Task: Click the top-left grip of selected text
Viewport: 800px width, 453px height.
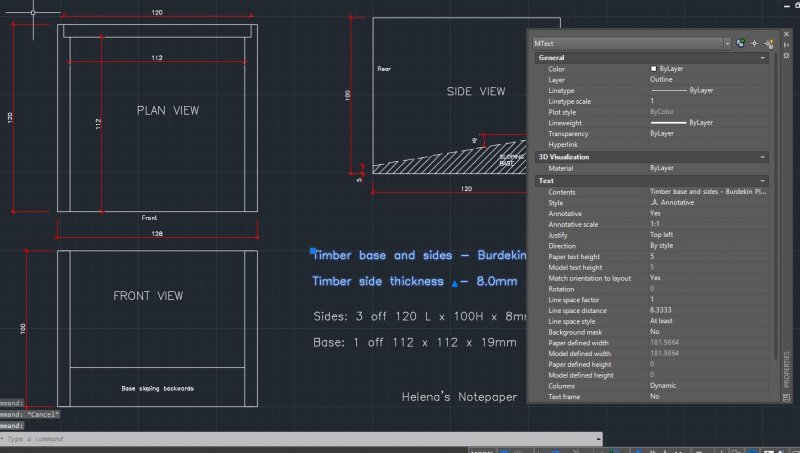Action: (313, 252)
